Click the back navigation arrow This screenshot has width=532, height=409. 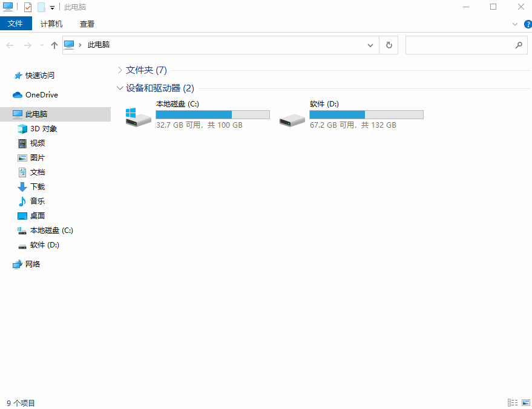(x=10, y=45)
